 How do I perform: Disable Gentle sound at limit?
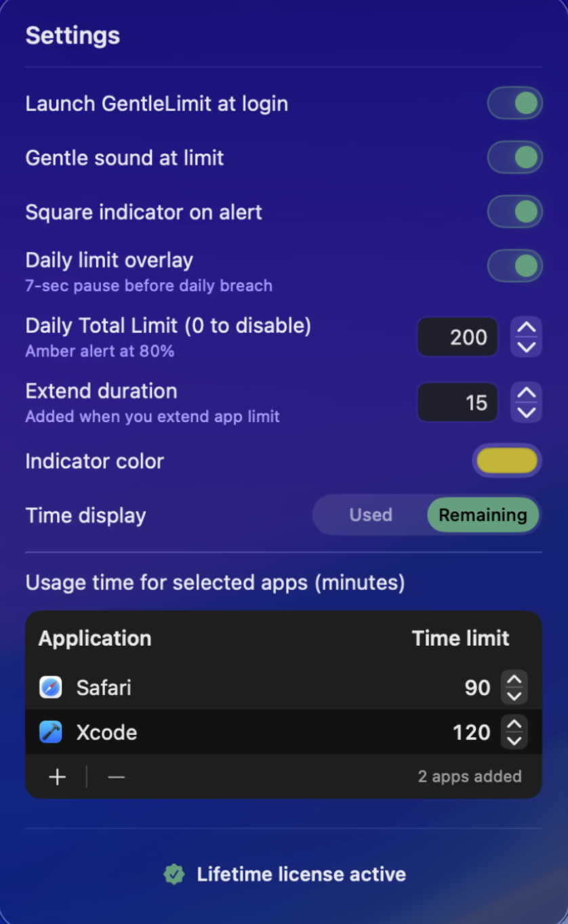click(x=515, y=158)
